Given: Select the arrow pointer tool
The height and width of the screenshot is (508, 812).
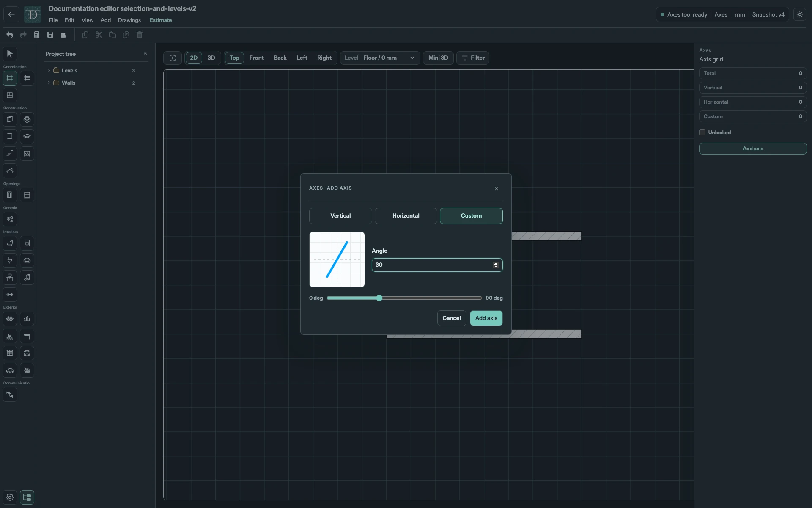Looking at the screenshot, I should 10,54.
